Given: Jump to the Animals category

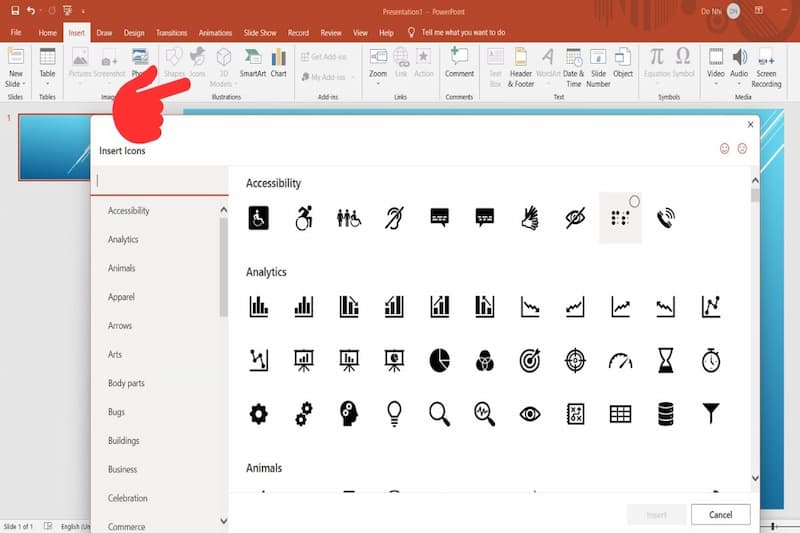Looking at the screenshot, I should [x=121, y=268].
